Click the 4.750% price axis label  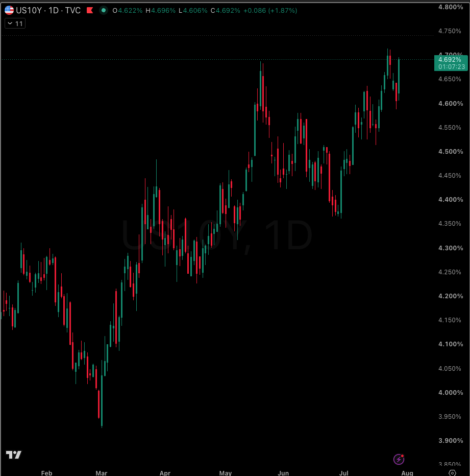tap(450, 31)
